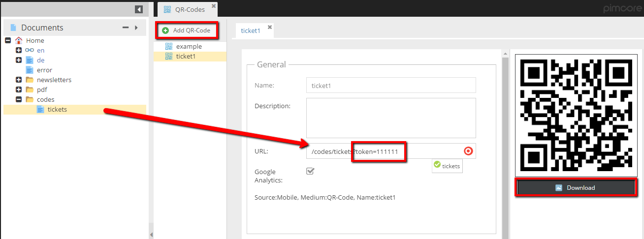Select ticket1 in the QR code list

tap(186, 57)
